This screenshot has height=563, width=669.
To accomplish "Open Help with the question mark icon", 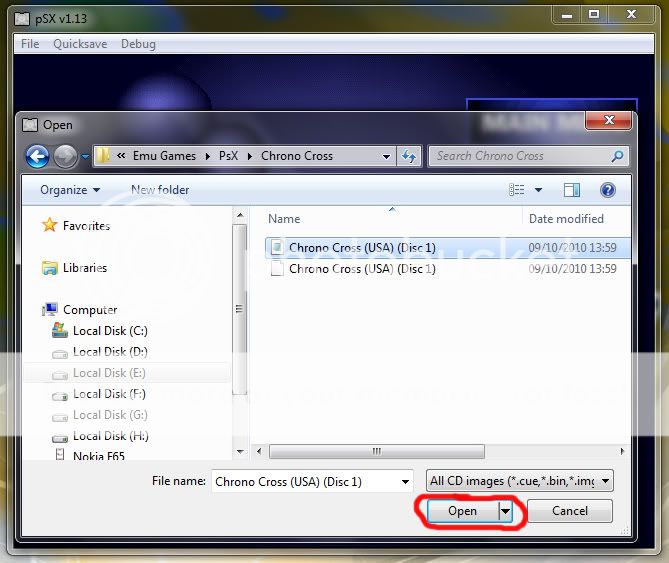I will 608,190.
